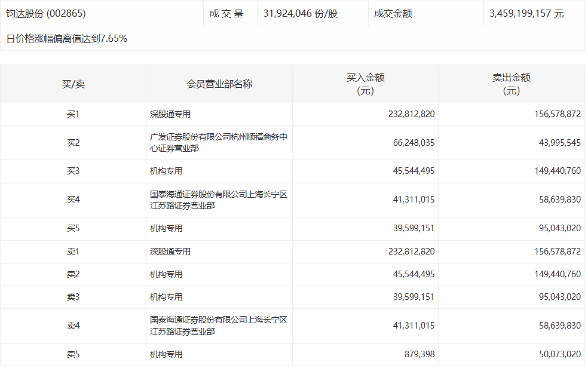Open 国泰海通证券上海长宁区 branch in the 买4 row
Image resolution: width=588 pixels, height=371 pixels.
(x=219, y=200)
